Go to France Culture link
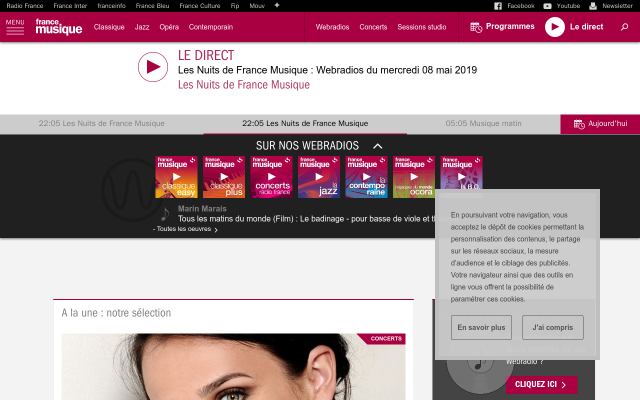 click(x=200, y=6)
